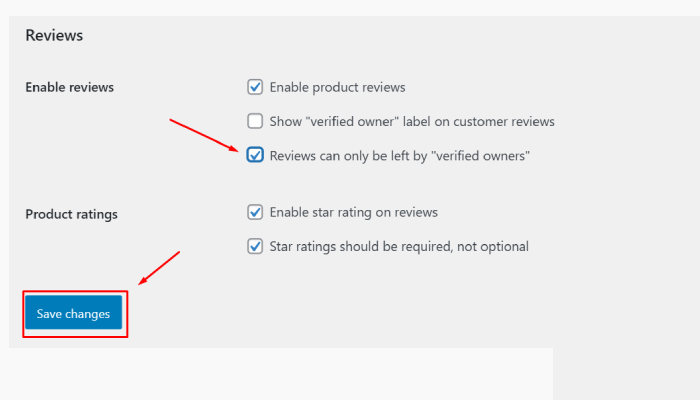This screenshot has height=400, width=700.
Task: Click the Product ratings row title
Action: (71, 214)
